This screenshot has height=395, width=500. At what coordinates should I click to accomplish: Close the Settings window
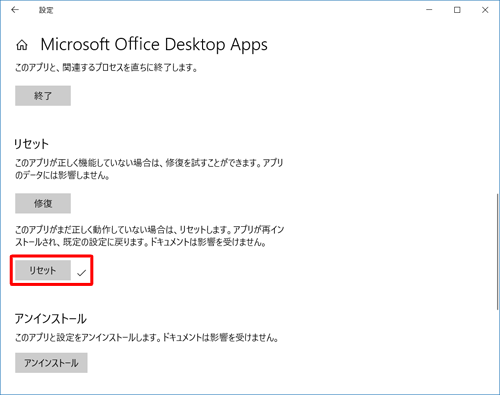pos(485,10)
